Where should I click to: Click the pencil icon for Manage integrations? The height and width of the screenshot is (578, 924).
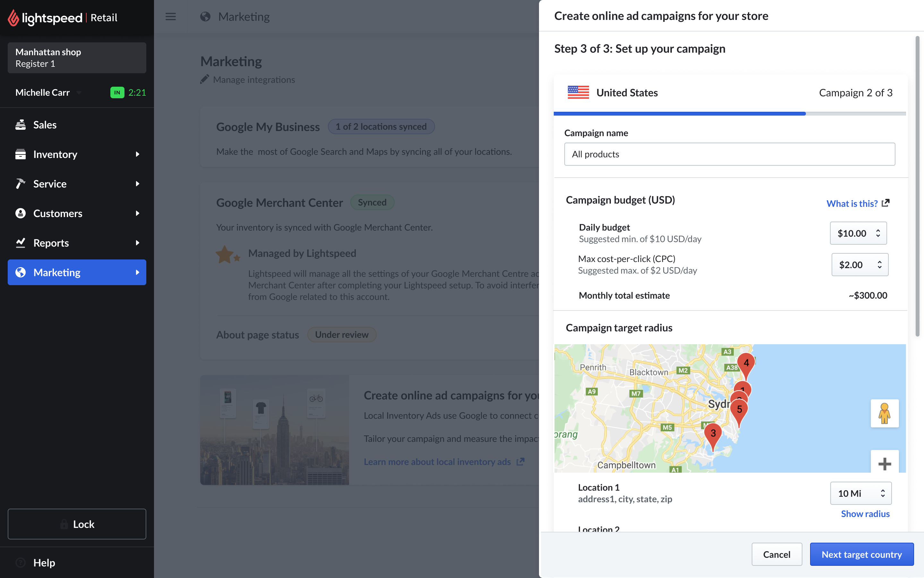point(205,79)
